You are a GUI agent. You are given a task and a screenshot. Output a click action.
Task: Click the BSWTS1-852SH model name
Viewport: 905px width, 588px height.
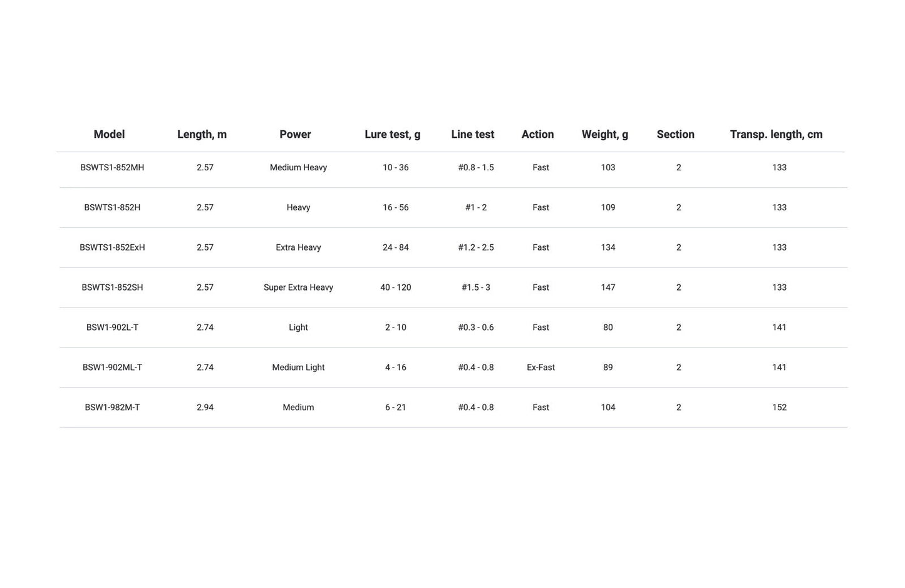pyautogui.click(x=112, y=288)
